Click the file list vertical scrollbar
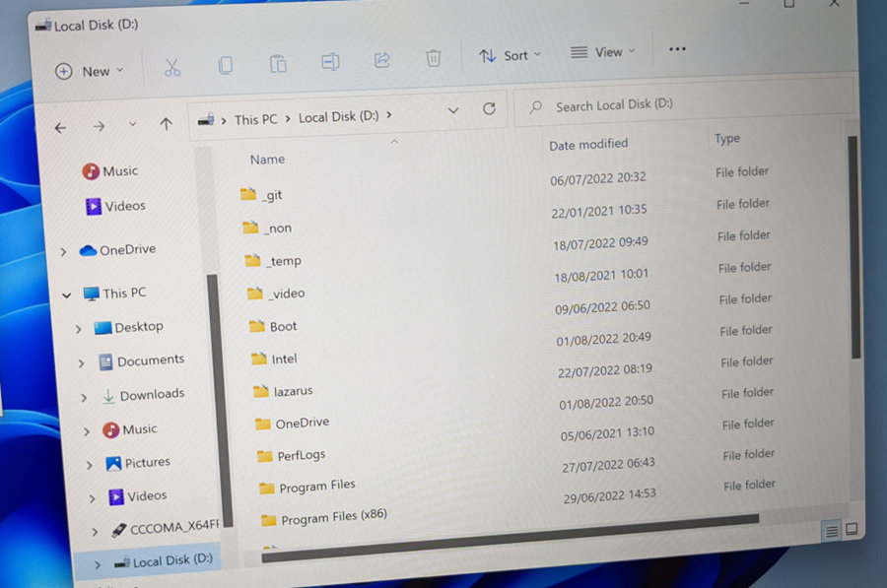887x588 pixels. coord(854,247)
